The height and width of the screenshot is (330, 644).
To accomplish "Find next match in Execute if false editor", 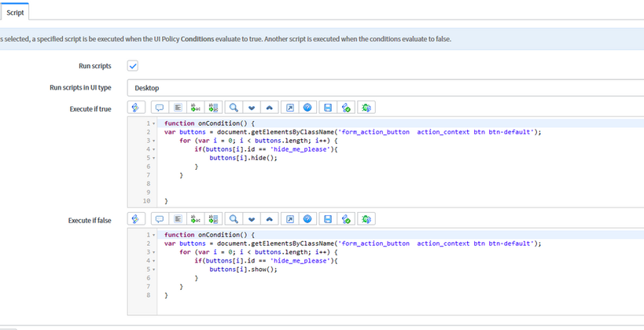I will [x=252, y=218].
